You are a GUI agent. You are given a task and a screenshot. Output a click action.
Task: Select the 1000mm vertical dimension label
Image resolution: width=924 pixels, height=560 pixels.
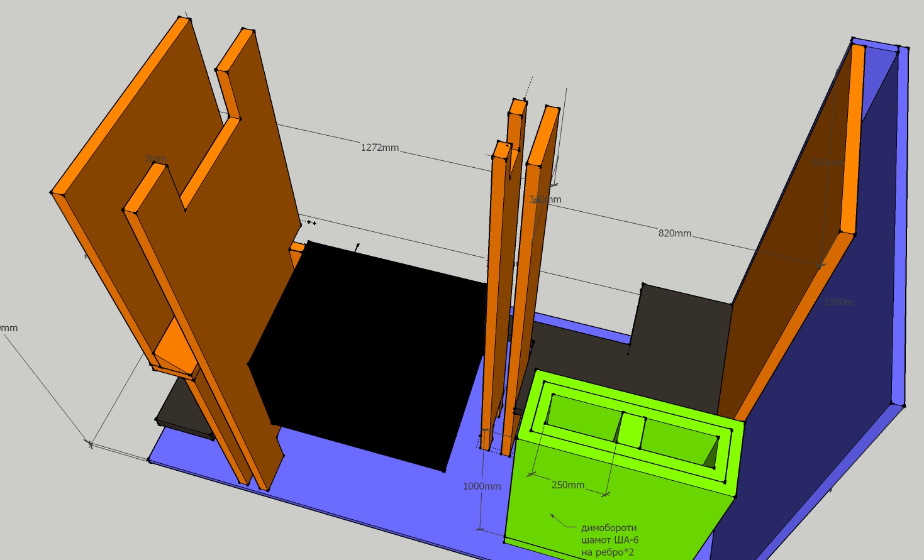click(482, 486)
